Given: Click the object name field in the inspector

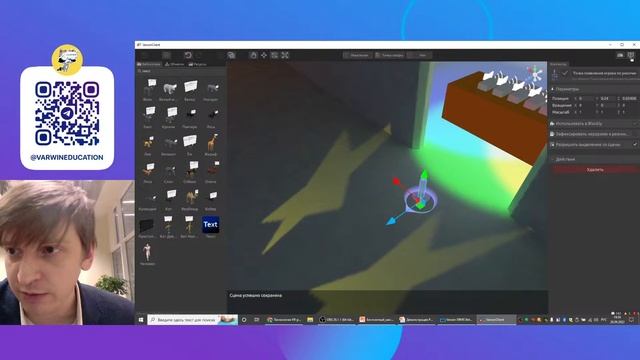Looking at the screenshot, I should tap(604, 73).
